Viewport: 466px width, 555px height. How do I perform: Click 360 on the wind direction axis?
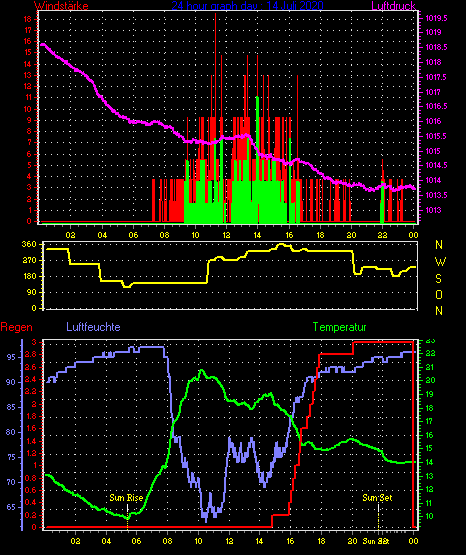click(29, 244)
